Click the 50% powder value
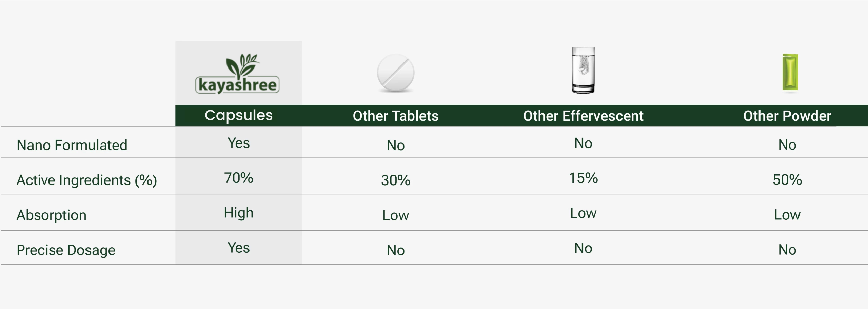Viewport: 868px width, 309px height. (x=787, y=180)
